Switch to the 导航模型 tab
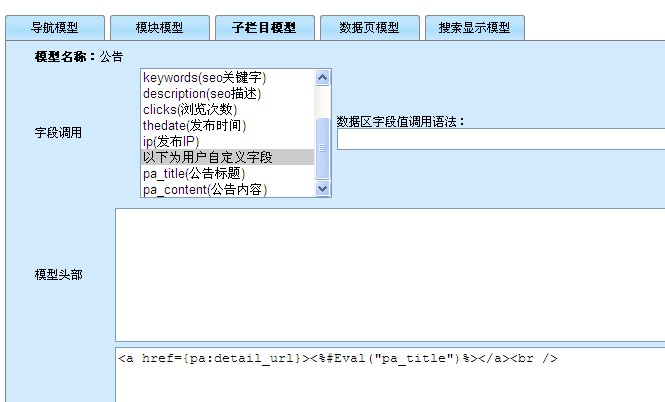This screenshot has height=402, width=665. (55, 28)
